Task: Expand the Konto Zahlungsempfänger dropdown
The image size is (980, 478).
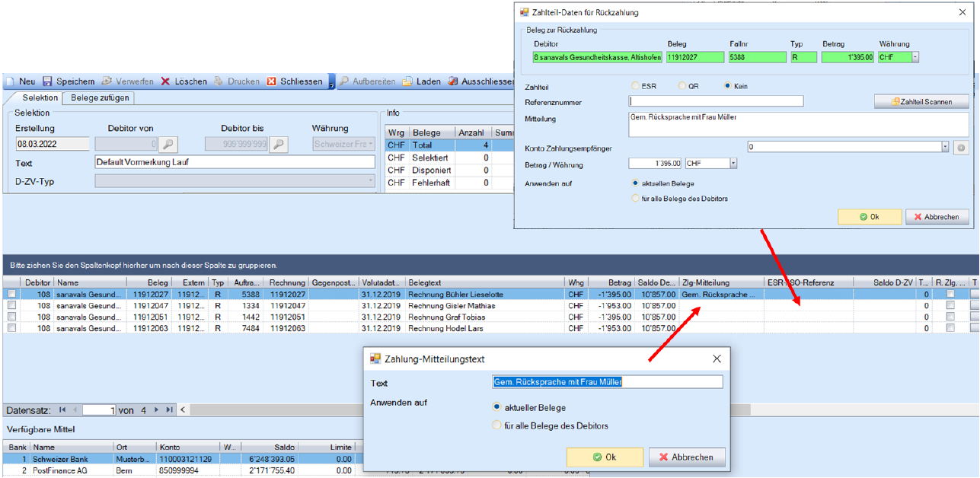Action: (x=945, y=147)
